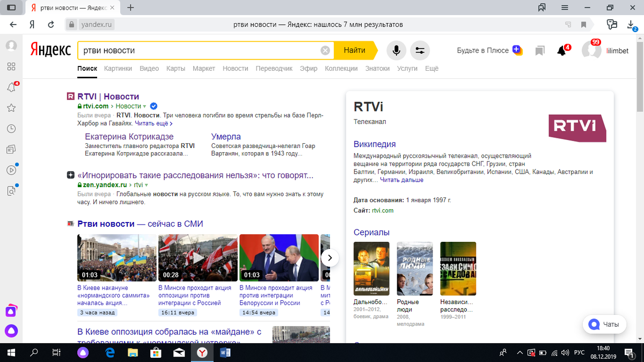Switch to Видео tab
This screenshot has width=644, height=362.
click(149, 69)
